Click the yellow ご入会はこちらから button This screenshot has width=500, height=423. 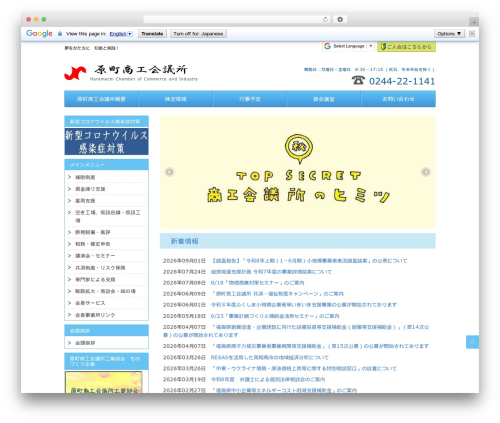point(406,47)
